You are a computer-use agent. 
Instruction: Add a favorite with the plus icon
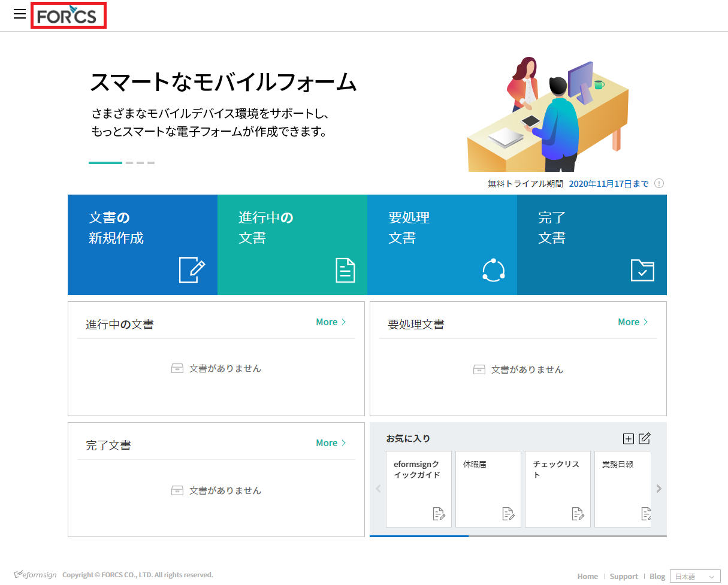tap(628, 439)
